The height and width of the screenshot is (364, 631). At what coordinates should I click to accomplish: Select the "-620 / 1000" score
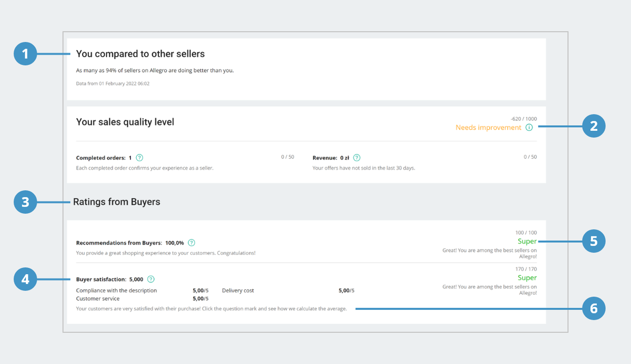coord(523,119)
